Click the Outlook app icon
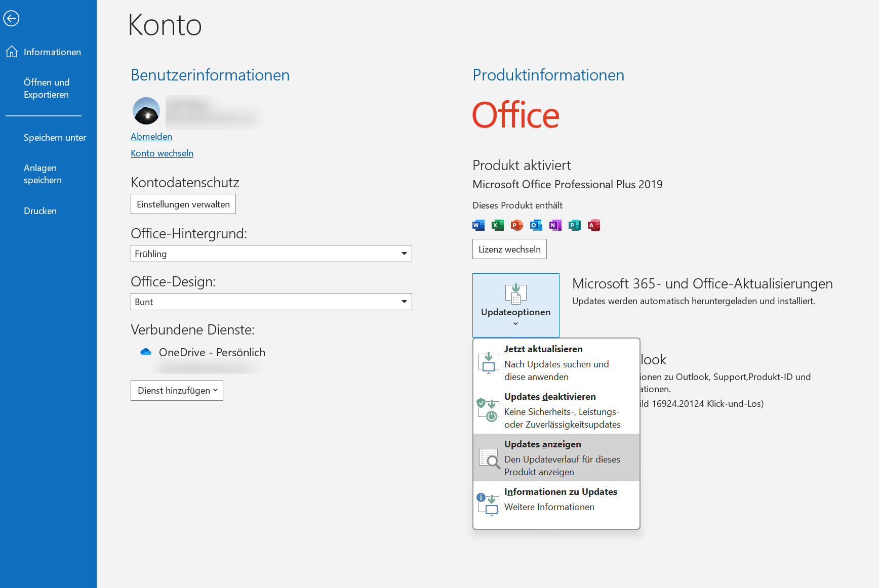This screenshot has width=879, height=588. point(536,225)
